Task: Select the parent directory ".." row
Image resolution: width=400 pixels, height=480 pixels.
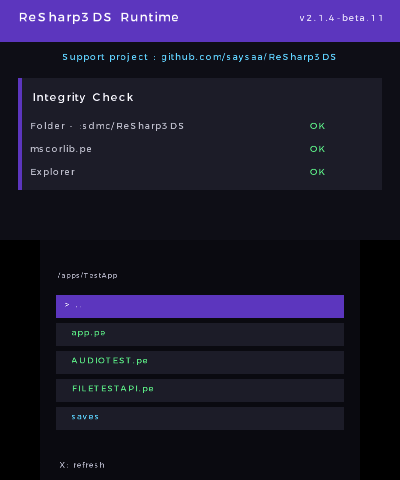Action: tap(200, 306)
